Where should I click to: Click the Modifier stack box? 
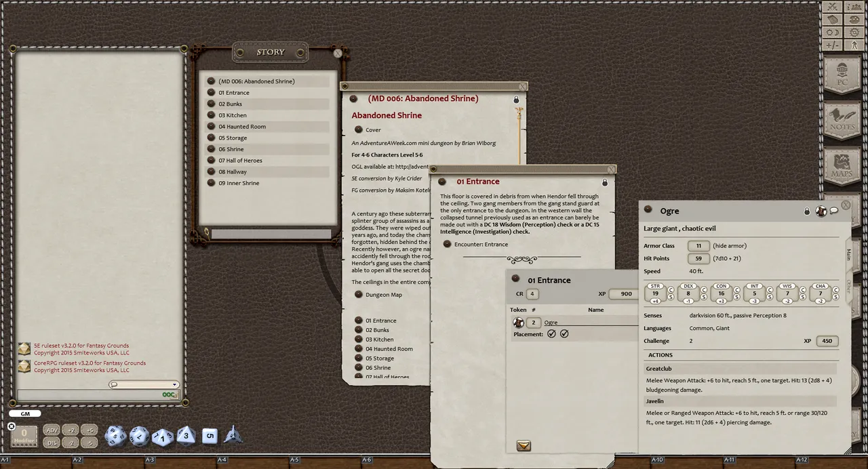24,436
